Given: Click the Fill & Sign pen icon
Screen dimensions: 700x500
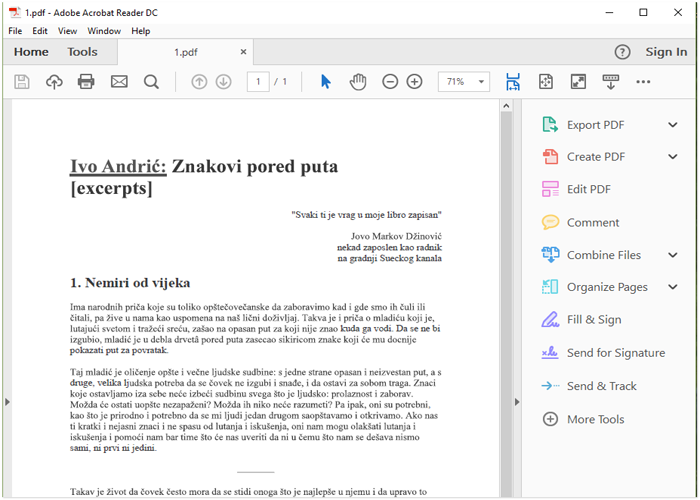Looking at the screenshot, I should pyautogui.click(x=550, y=319).
